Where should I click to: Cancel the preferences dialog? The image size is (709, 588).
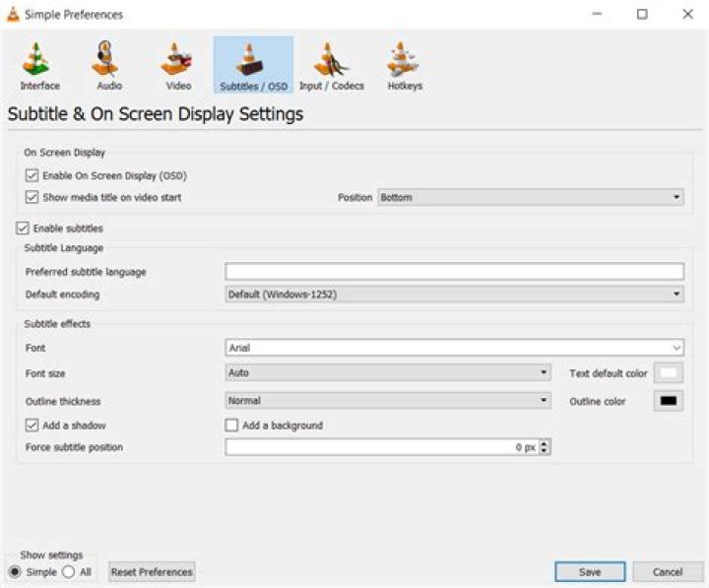click(668, 571)
